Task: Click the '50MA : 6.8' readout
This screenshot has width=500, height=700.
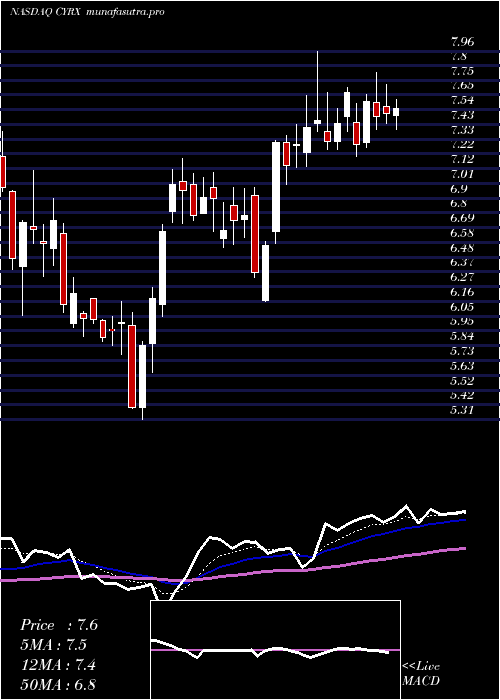Action: (x=58, y=685)
